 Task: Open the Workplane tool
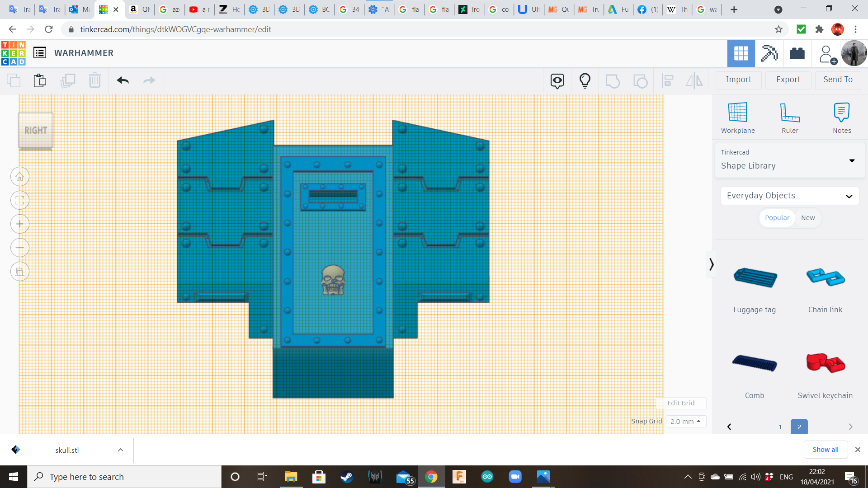pos(737,117)
